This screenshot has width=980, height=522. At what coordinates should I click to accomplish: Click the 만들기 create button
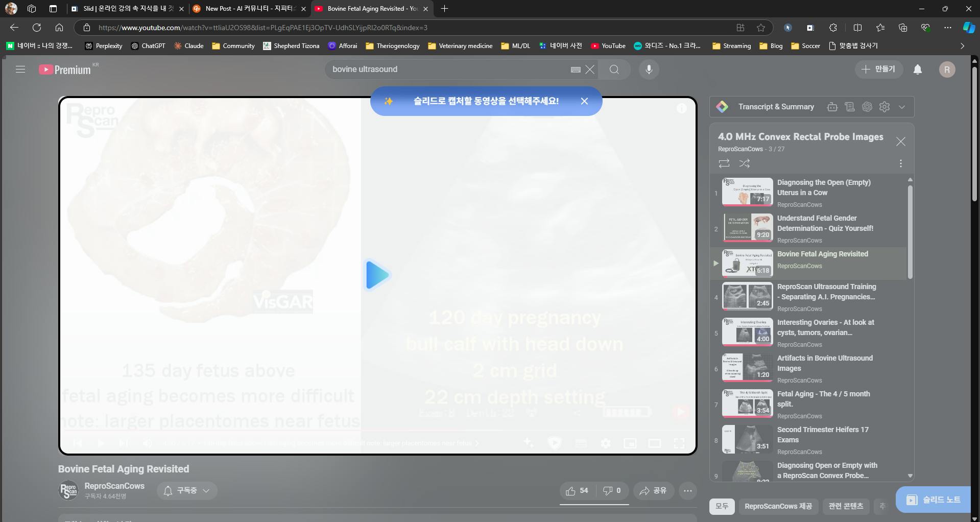[879, 69]
